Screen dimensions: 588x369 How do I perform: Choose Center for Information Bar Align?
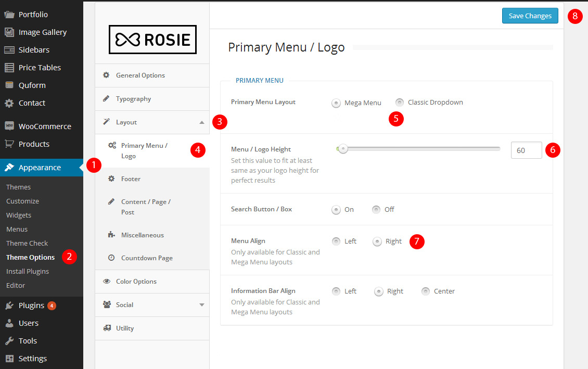[426, 291]
